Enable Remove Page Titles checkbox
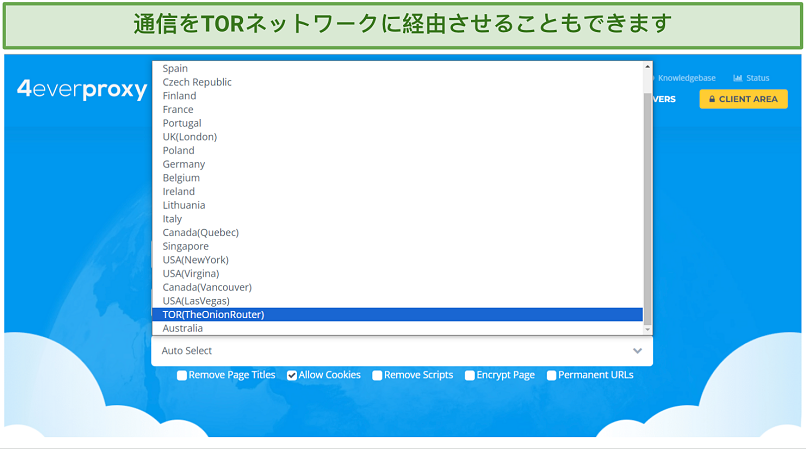Image resolution: width=806 pixels, height=449 pixels. click(182, 375)
